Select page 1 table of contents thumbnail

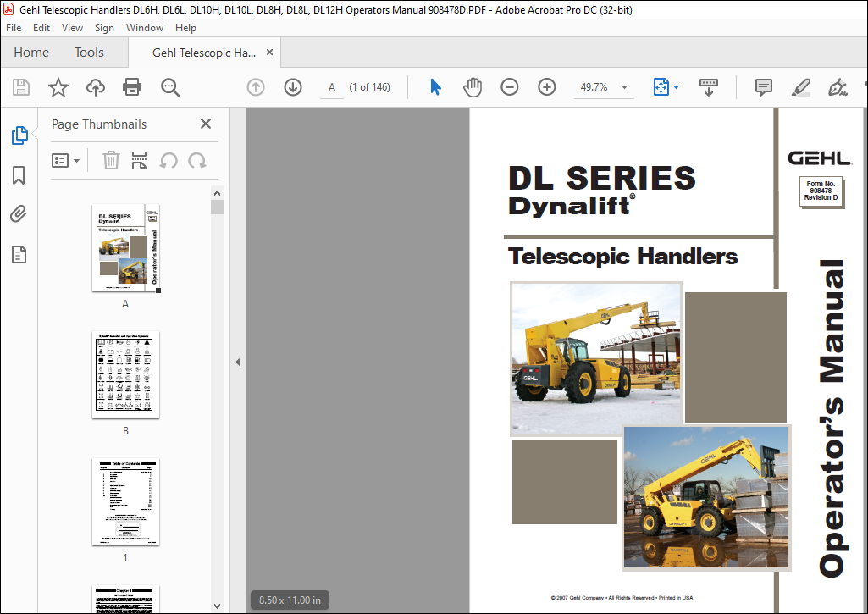pyautogui.click(x=125, y=501)
